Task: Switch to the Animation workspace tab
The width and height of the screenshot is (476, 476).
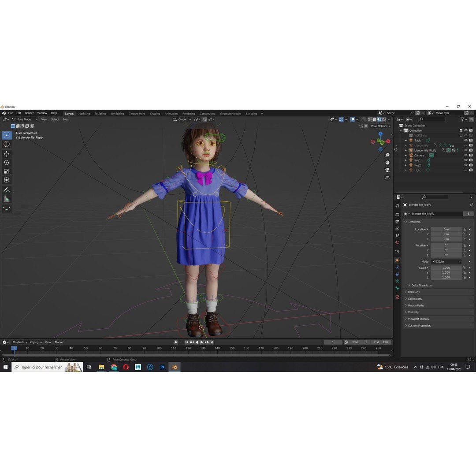Action: tap(171, 114)
